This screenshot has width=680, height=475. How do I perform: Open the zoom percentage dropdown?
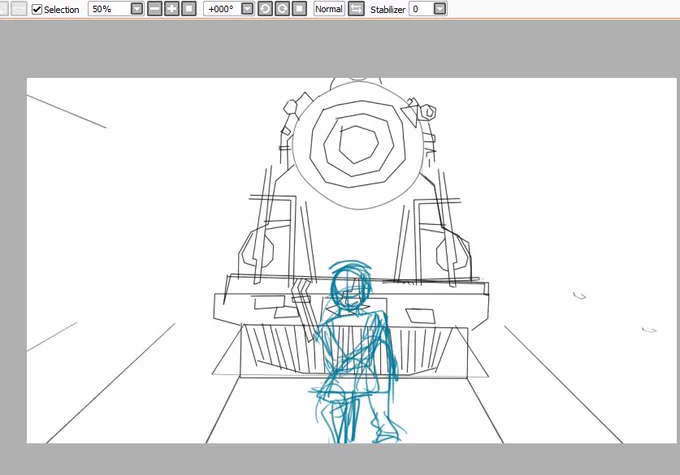tap(137, 9)
